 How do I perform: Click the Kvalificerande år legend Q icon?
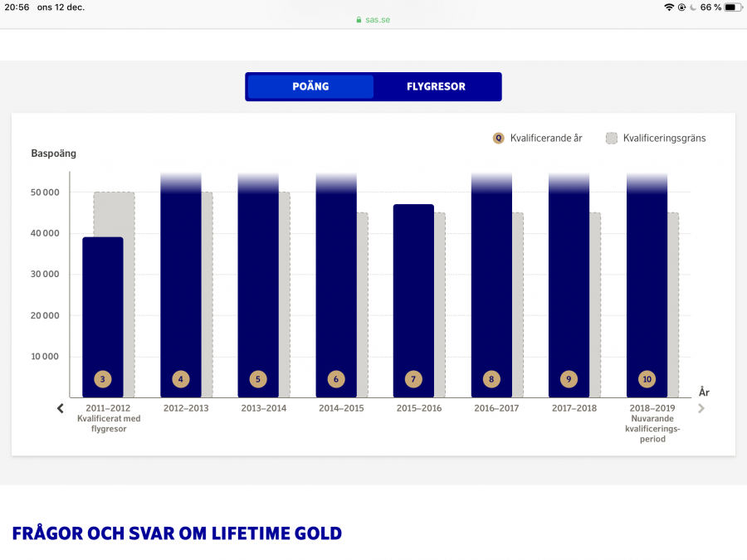pyautogui.click(x=498, y=139)
